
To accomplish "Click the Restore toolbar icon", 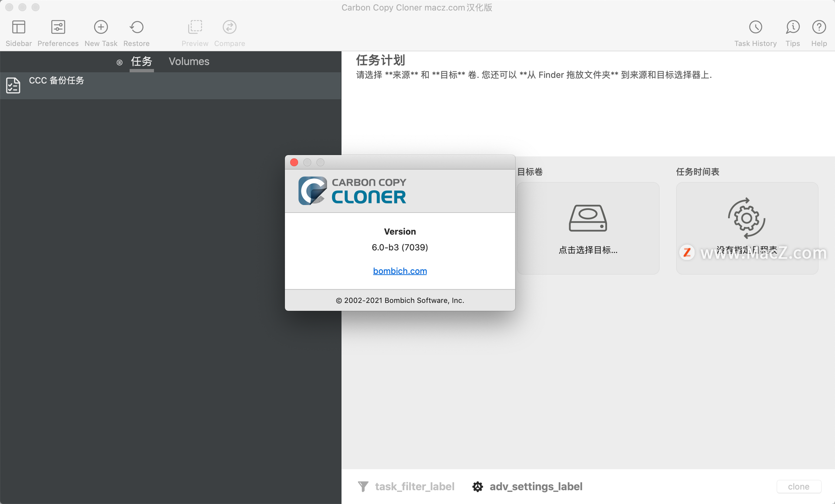I will pyautogui.click(x=137, y=27).
